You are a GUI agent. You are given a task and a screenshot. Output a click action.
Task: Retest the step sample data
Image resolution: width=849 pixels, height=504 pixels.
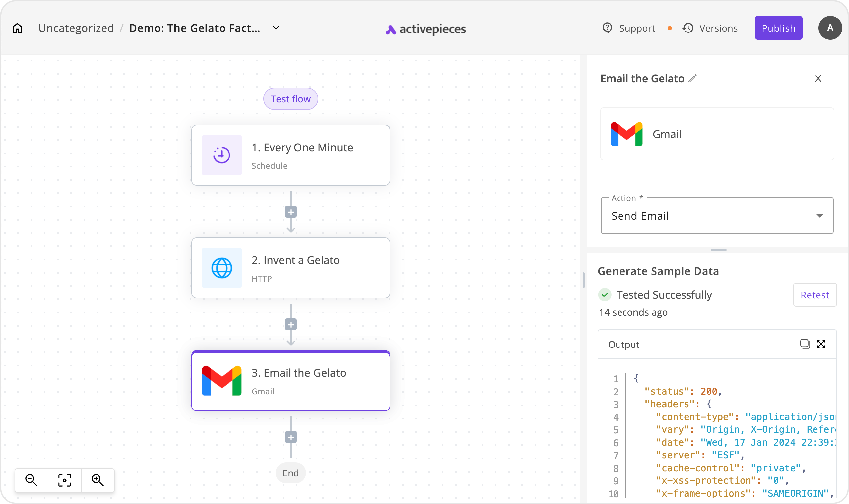click(x=815, y=295)
